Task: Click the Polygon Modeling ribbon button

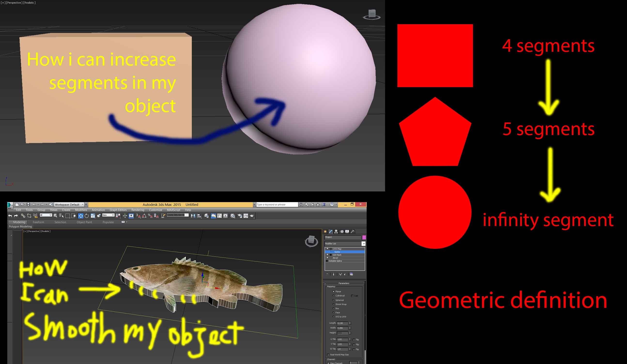Action: pyautogui.click(x=20, y=227)
